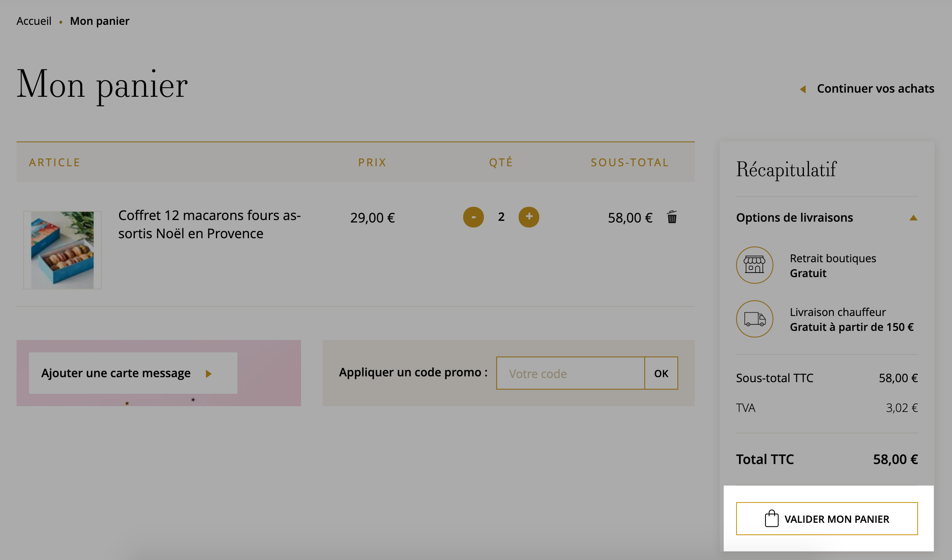
Task: Click Valider mon panier button
Action: (x=827, y=519)
